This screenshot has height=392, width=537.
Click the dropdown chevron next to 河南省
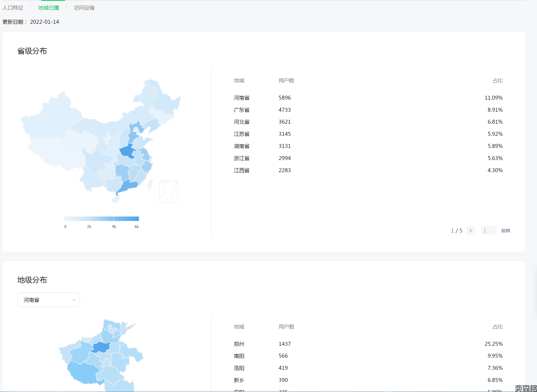point(74,300)
